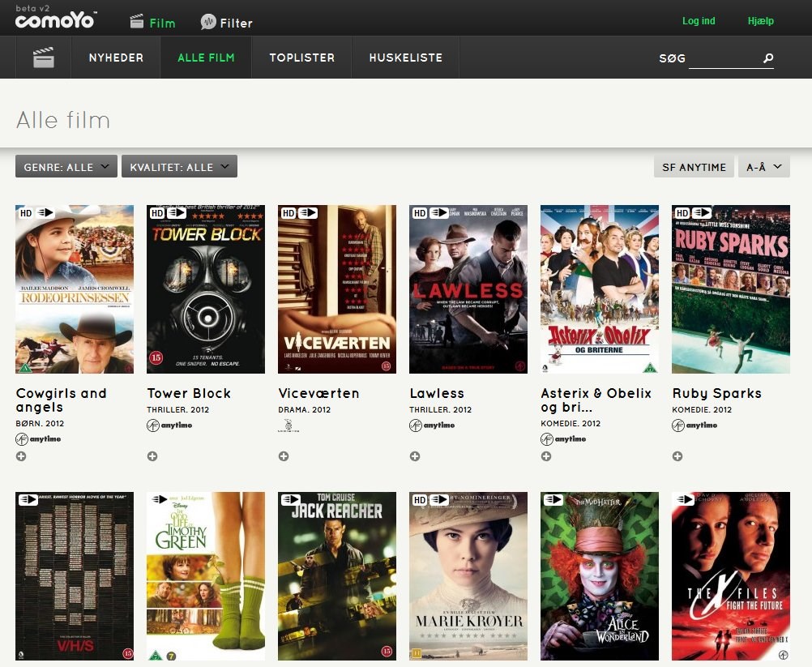Click the "DRAMA. 2012" text under Viceværten
812x667 pixels.
pyautogui.click(x=304, y=409)
